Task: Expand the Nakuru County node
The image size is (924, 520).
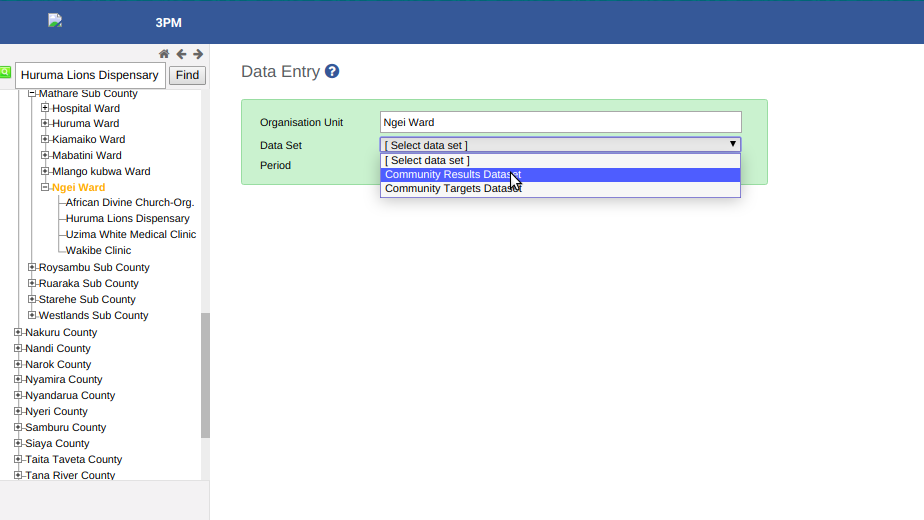Action: [18, 332]
